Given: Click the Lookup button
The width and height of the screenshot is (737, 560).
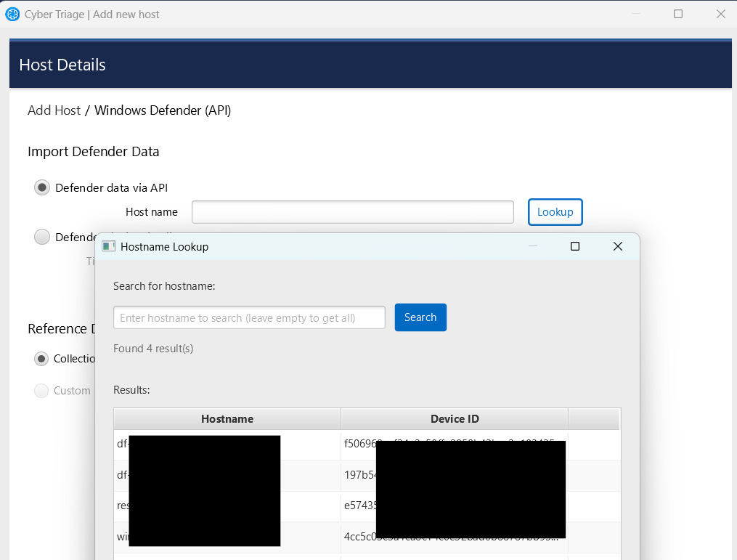Looking at the screenshot, I should tap(555, 211).
